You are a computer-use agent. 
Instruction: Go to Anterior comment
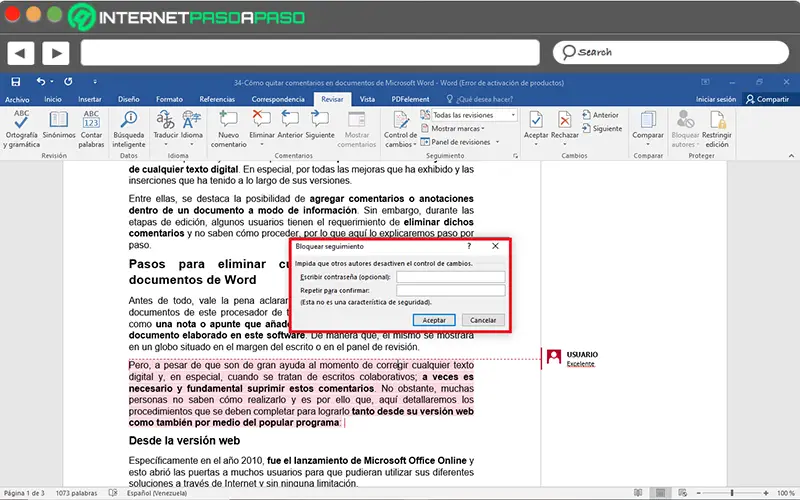point(290,125)
